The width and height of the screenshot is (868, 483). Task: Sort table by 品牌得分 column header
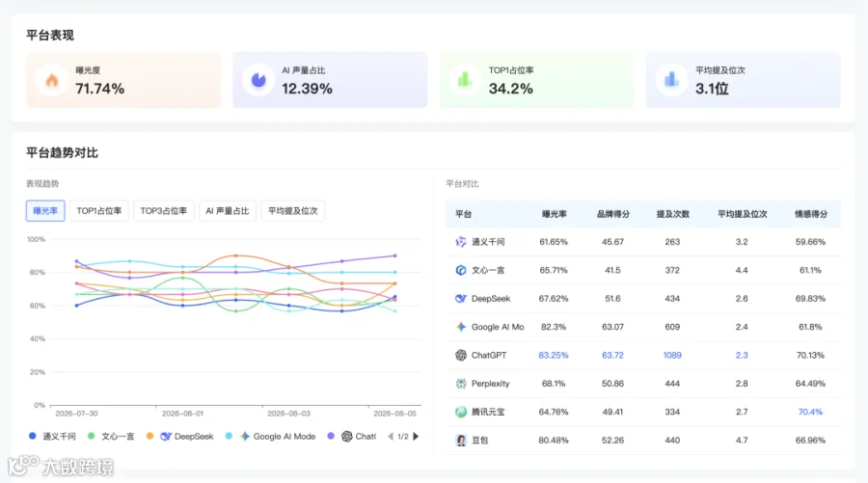pyautogui.click(x=612, y=214)
